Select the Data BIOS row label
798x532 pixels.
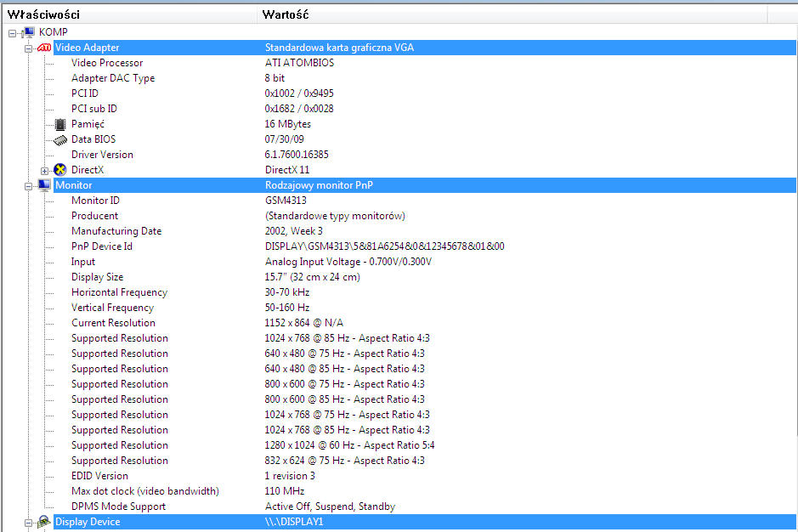(93, 139)
